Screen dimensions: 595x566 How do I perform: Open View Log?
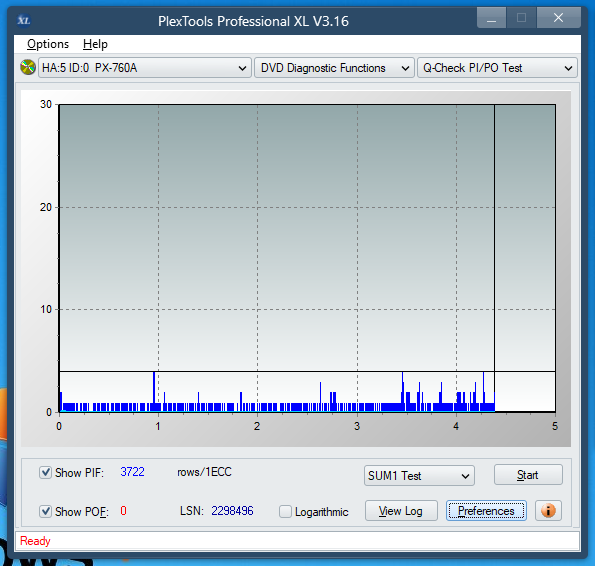(x=401, y=511)
